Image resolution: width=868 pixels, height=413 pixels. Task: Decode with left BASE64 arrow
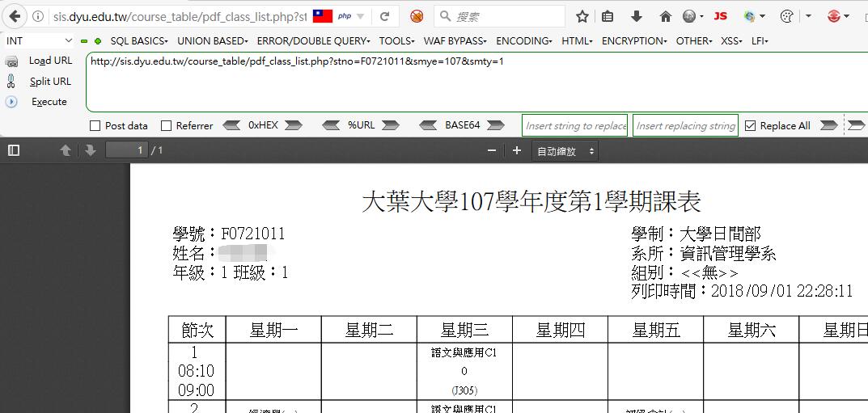click(429, 125)
